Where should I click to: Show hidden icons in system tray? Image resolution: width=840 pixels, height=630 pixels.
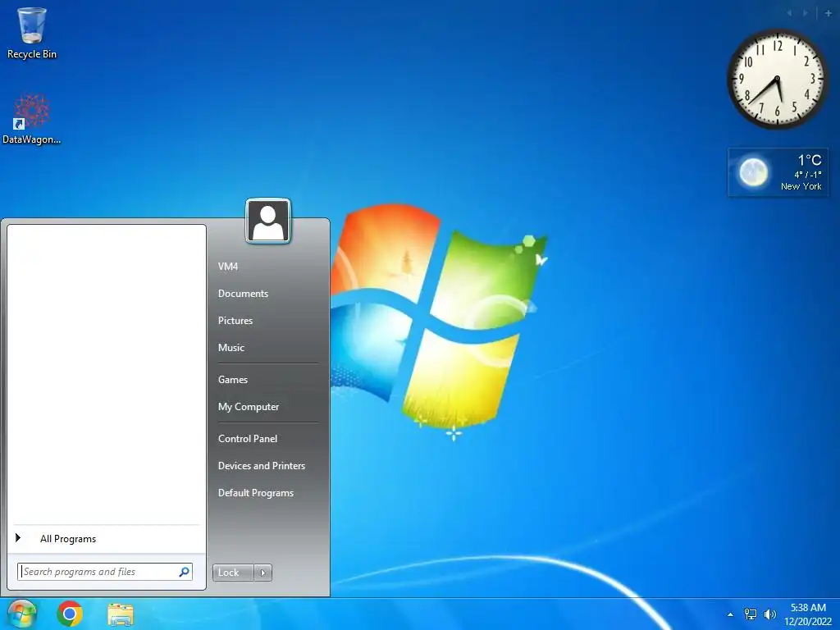coord(730,614)
